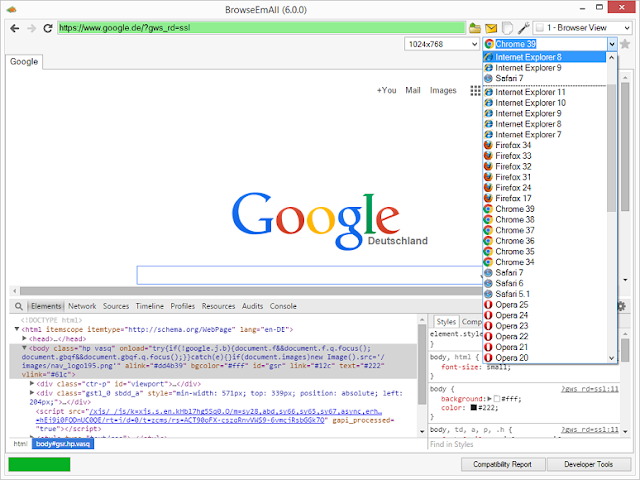Expand the div class ctr-p node

[x=32, y=383]
